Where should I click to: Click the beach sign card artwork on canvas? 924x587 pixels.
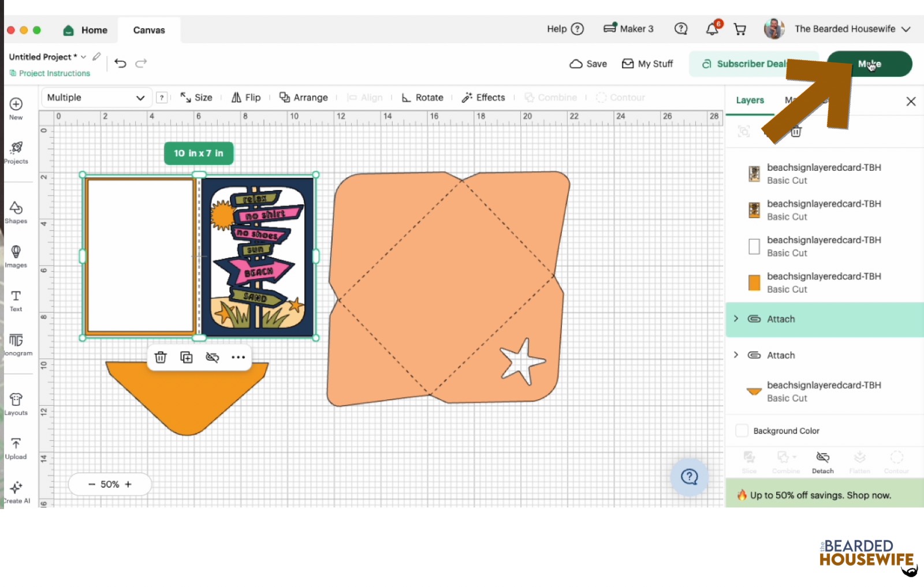[x=258, y=256]
